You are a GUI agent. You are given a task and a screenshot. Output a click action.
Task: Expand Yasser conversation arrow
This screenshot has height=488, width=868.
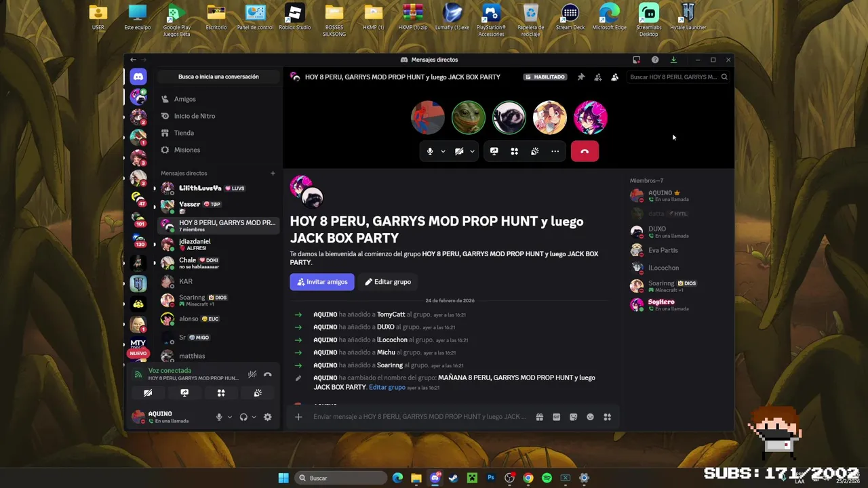pyautogui.click(x=154, y=206)
